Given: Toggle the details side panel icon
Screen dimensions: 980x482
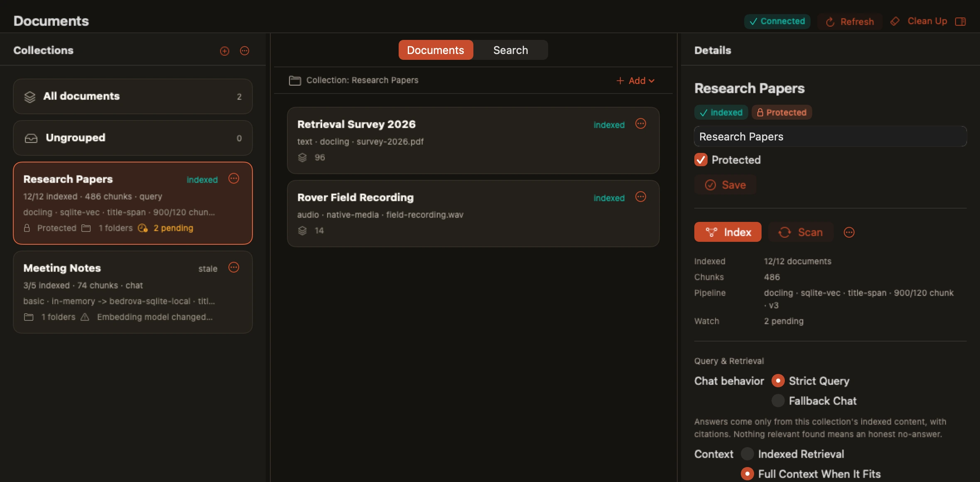Looking at the screenshot, I should point(960,22).
